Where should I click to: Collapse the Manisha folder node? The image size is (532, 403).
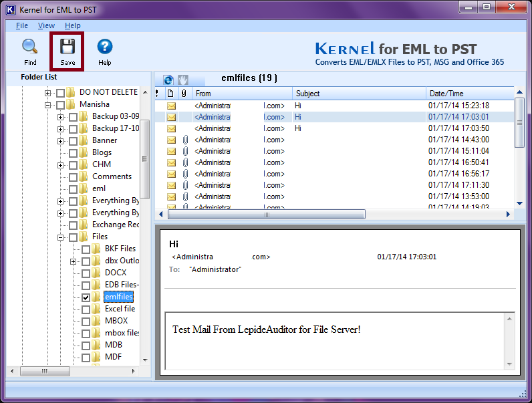[47, 105]
